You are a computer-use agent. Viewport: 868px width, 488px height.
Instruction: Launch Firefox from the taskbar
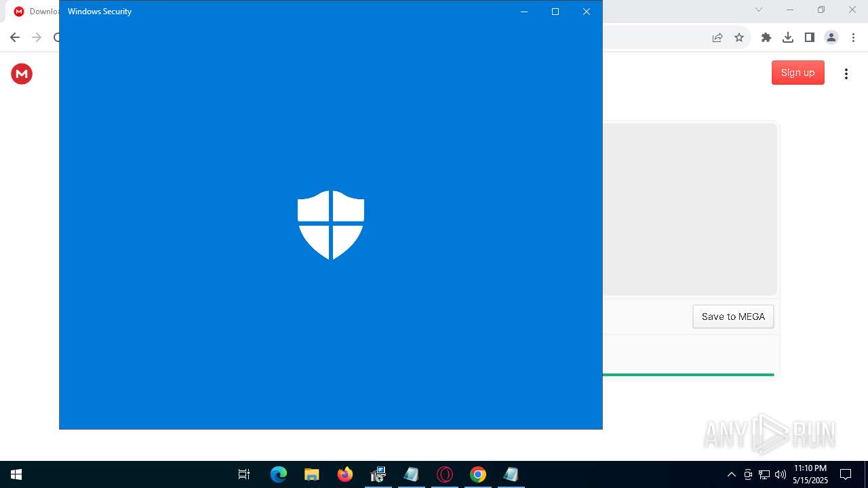(x=345, y=474)
